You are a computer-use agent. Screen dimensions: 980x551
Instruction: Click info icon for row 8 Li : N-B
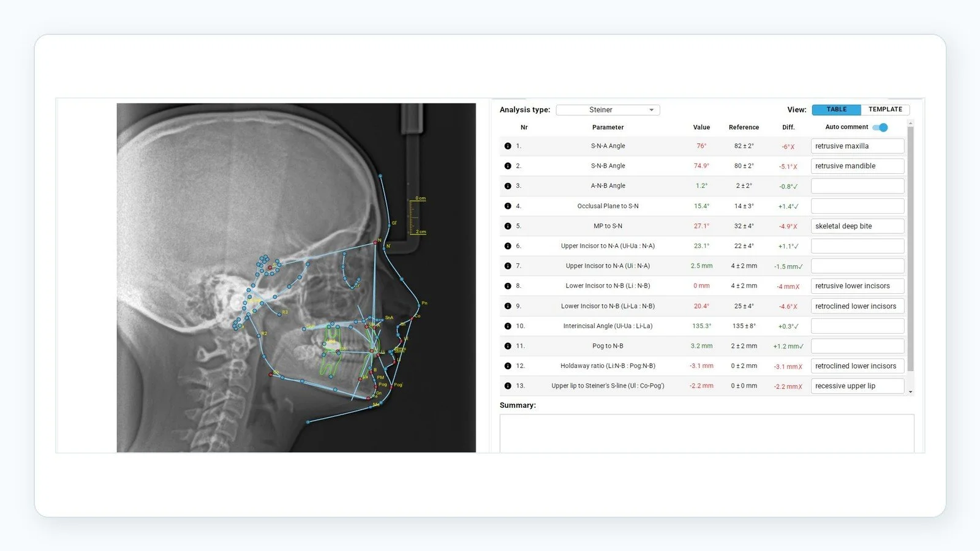click(x=508, y=286)
